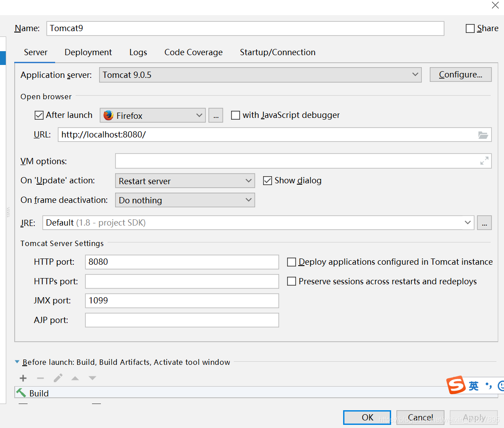504x428 pixels.
Task: Close the dialog with the X
Action: [495, 5]
